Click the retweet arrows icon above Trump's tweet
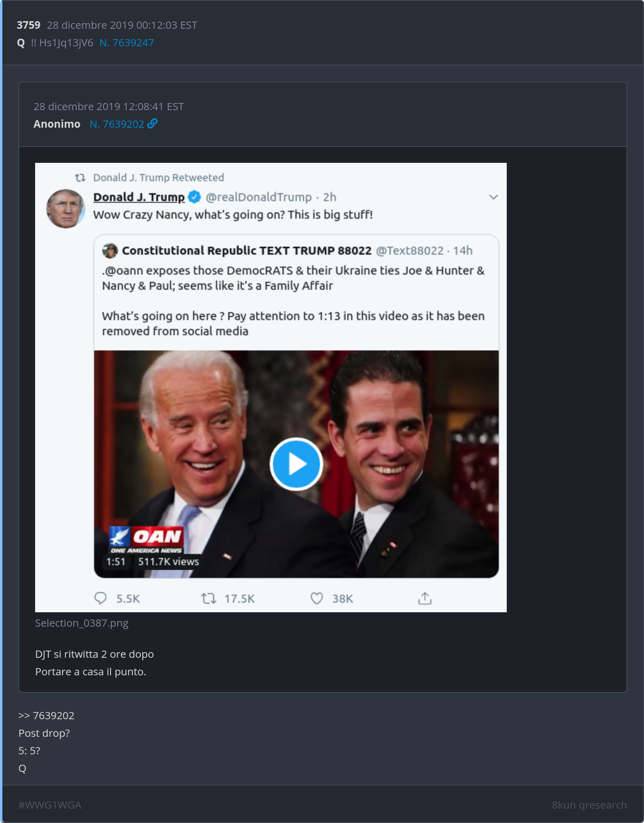This screenshot has width=644, height=823. click(x=80, y=178)
